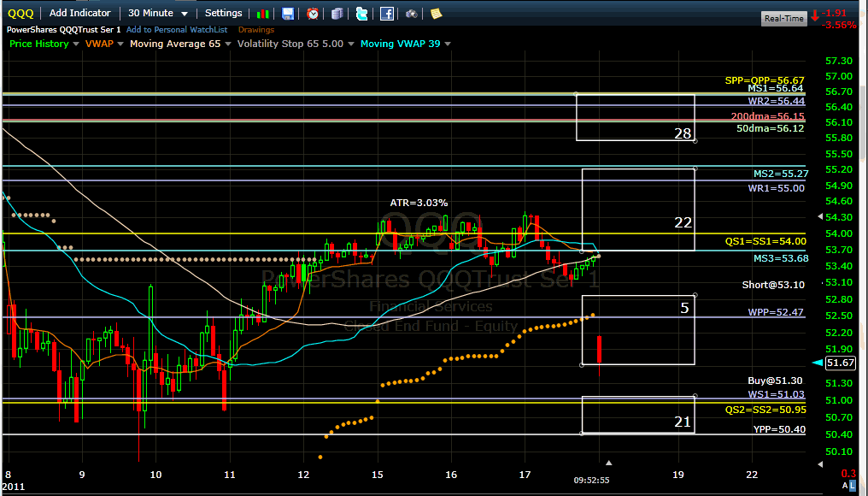Screen dimensions: 868x496
Task: Click the Moving Average 65 label
Action: [175, 44]
